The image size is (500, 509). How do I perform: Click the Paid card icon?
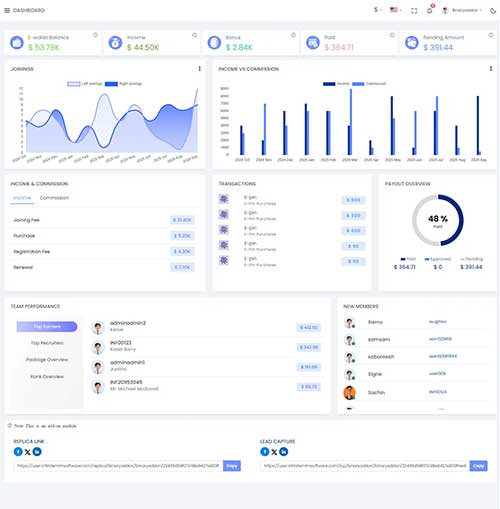point(313,43)
